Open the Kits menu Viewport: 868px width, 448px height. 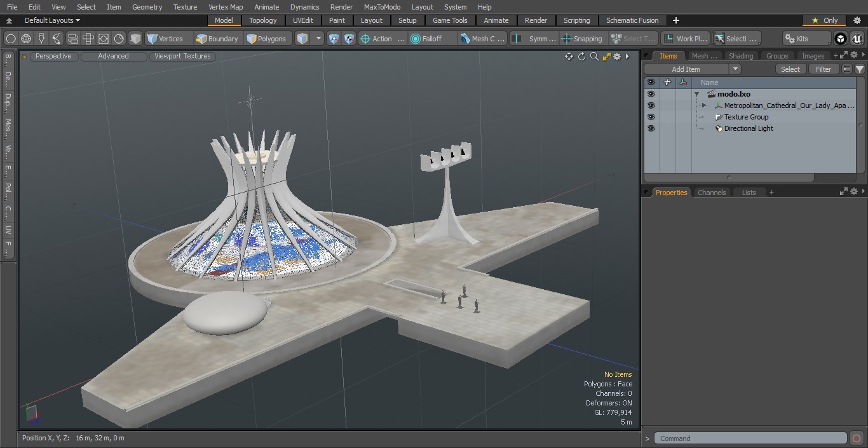tap(806, 39)
